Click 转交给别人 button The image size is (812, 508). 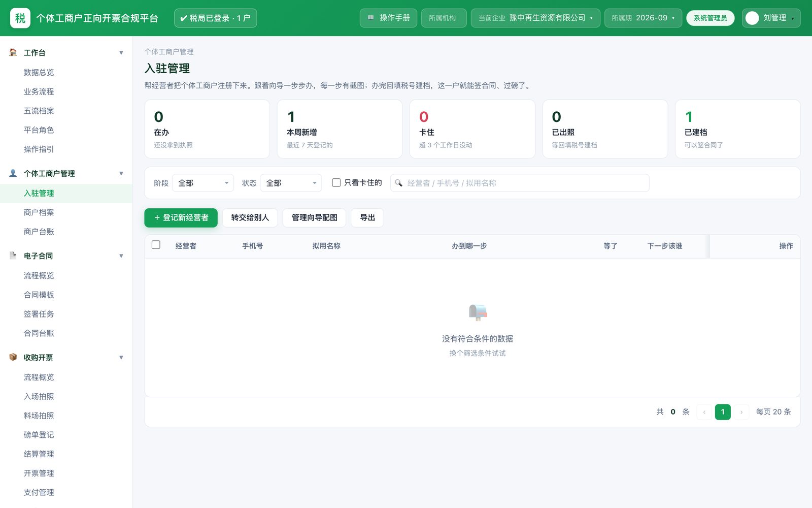tap(250, 217)
